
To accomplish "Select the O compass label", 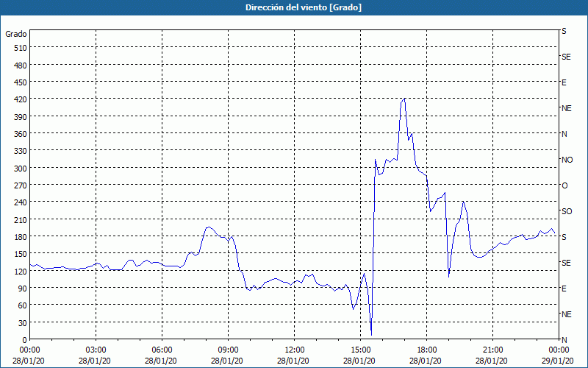I will click(564, 185).
